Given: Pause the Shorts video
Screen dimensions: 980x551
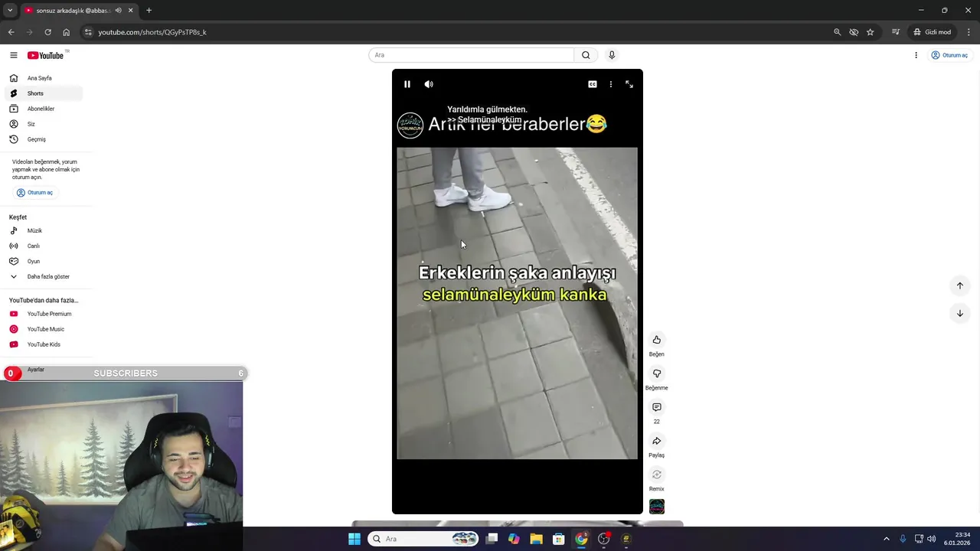Looking at the screenshot, I should [x=407, y=84].
